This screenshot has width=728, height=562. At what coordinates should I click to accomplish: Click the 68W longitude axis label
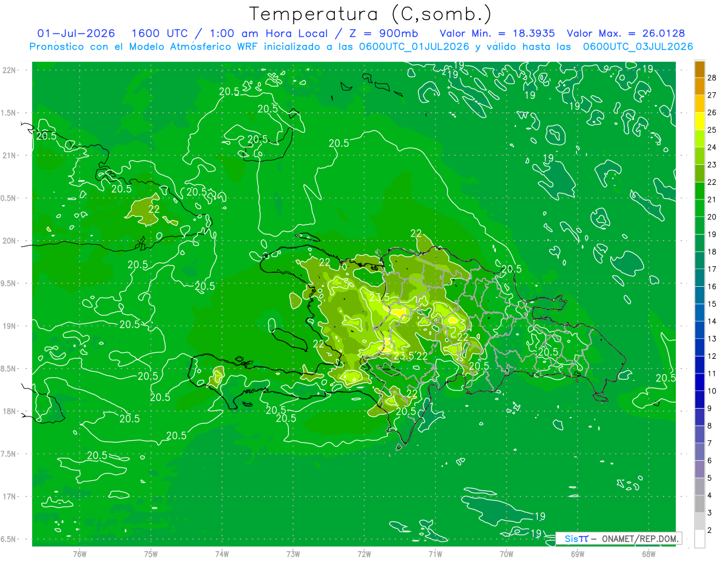[649, 554]
